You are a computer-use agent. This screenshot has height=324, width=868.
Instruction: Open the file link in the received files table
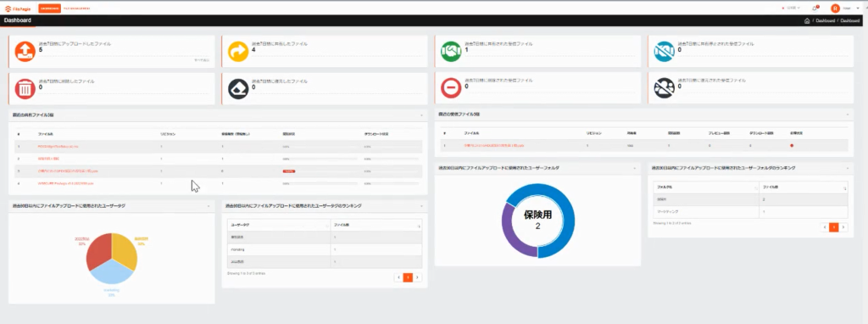494,146
